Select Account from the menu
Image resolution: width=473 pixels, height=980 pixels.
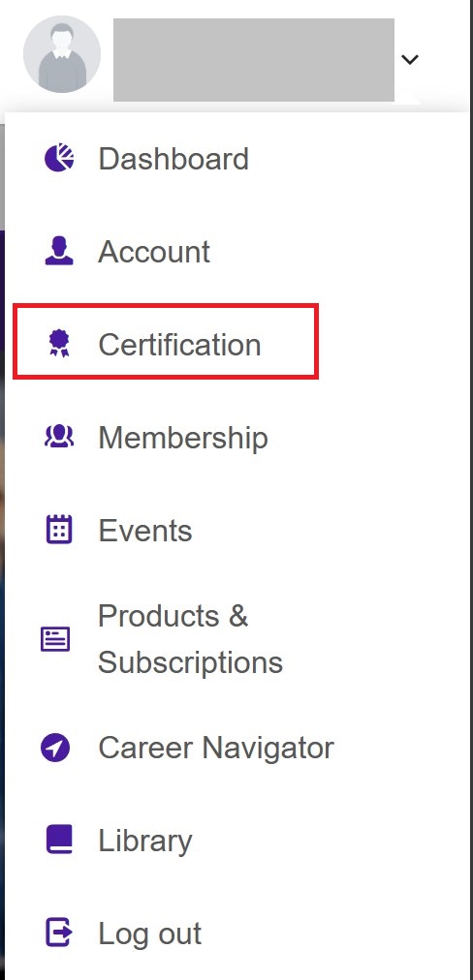point(154,252)
